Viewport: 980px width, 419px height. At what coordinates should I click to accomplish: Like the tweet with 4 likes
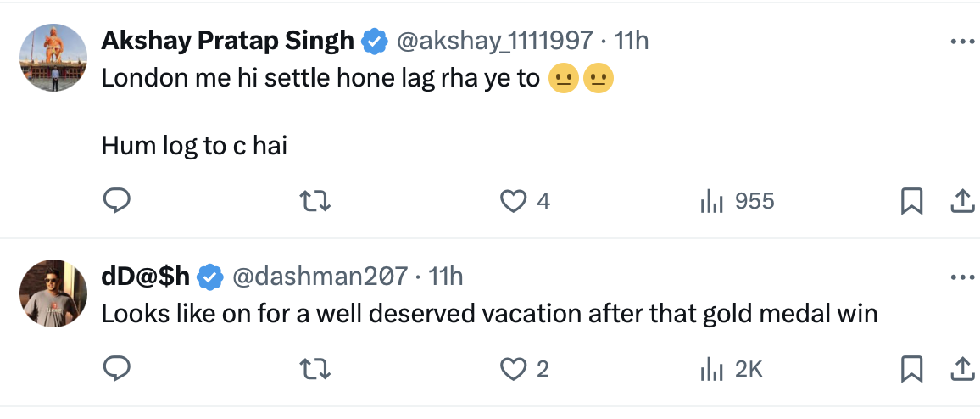pos(513,201)
